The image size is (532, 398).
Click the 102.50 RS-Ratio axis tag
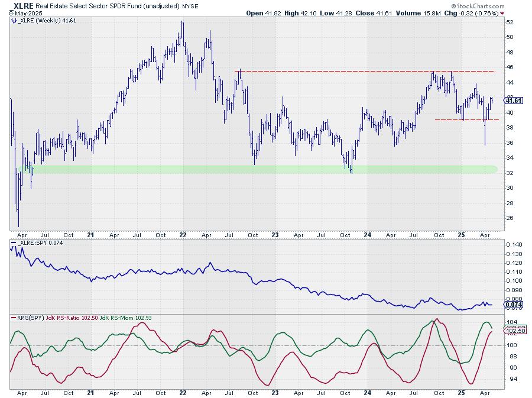[512, 331]
